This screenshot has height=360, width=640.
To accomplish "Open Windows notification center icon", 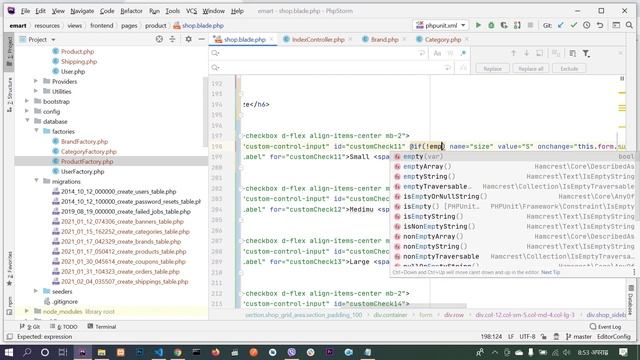I will coord(623,352).
